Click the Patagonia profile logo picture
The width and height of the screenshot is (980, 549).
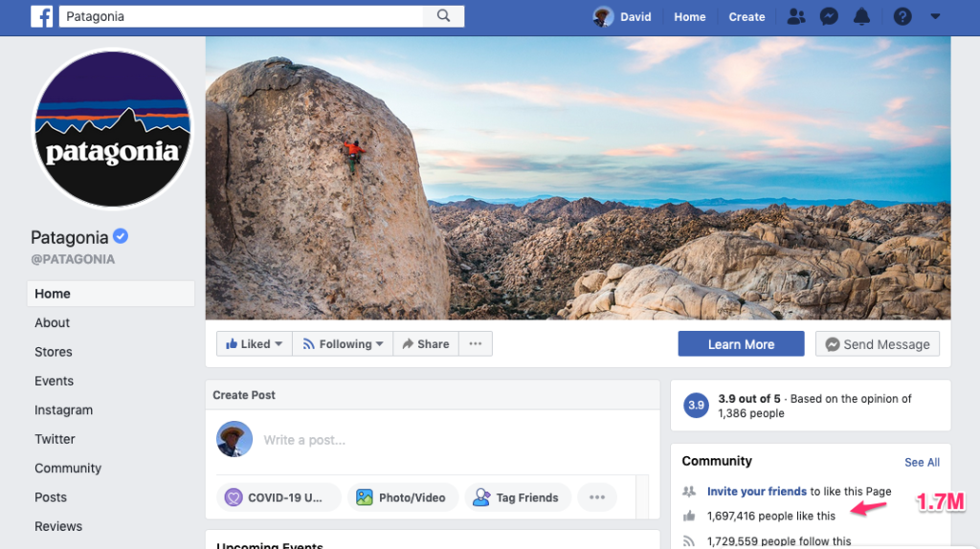pyautogui.click(x=113, y=129)
